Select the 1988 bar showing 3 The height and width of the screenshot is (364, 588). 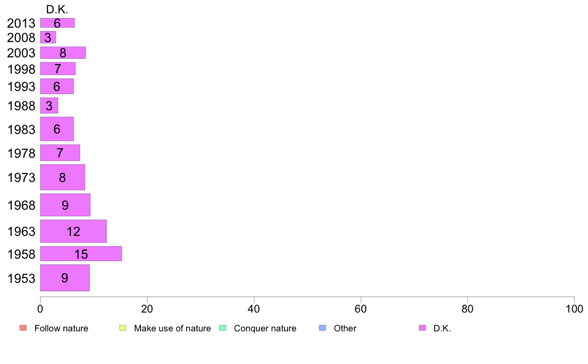(49, 106)
